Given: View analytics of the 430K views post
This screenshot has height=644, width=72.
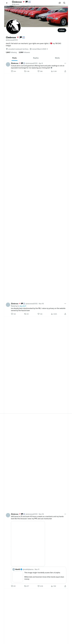Looking at the screenshot, I should click(x=54, y=314).
